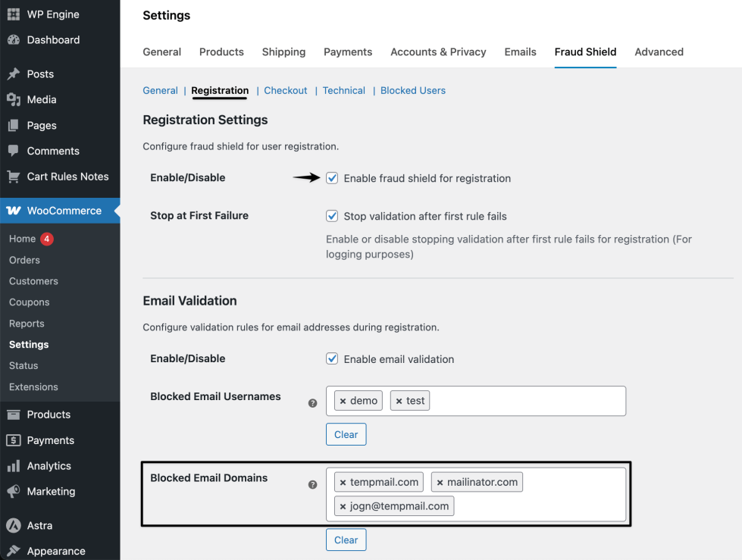Remove the tempmail.com domain tag
742x560 pixels.
click(x=343, y=482)
